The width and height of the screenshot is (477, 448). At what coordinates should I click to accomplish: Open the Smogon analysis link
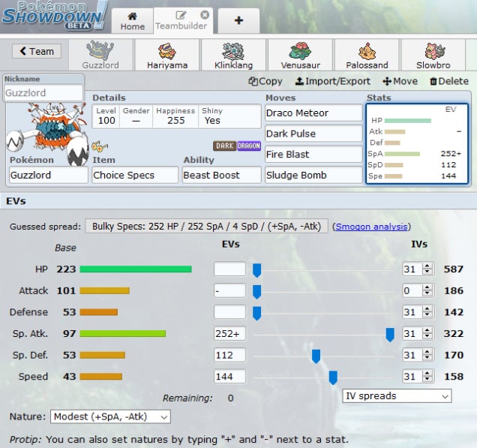point(373,226)
